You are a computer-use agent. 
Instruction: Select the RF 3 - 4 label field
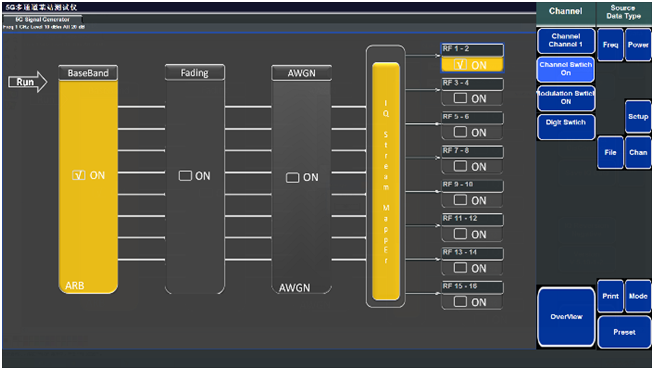click(x=472, y=84)
